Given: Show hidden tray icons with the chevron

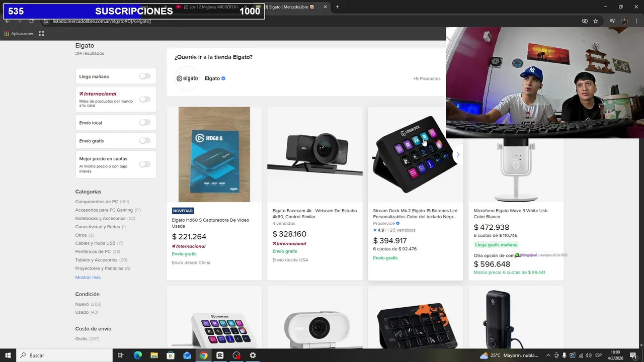Looking at the screenshot, I should tap(548, 355).
